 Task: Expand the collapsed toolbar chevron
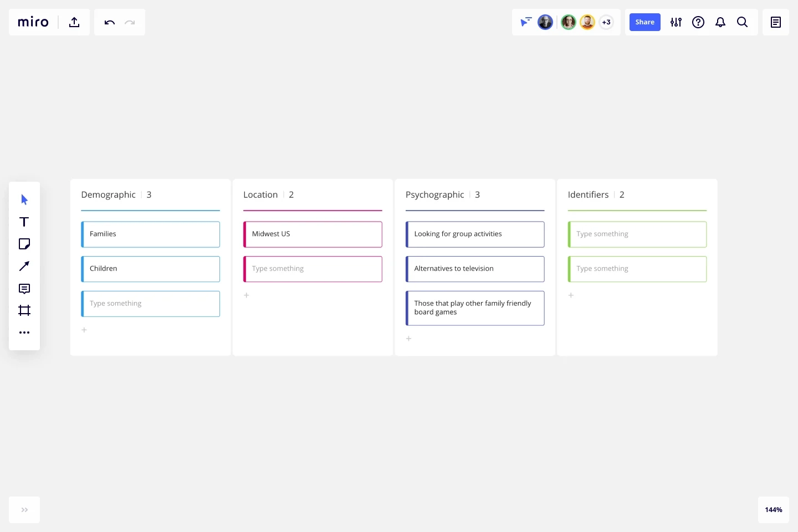tap(24, 510)
